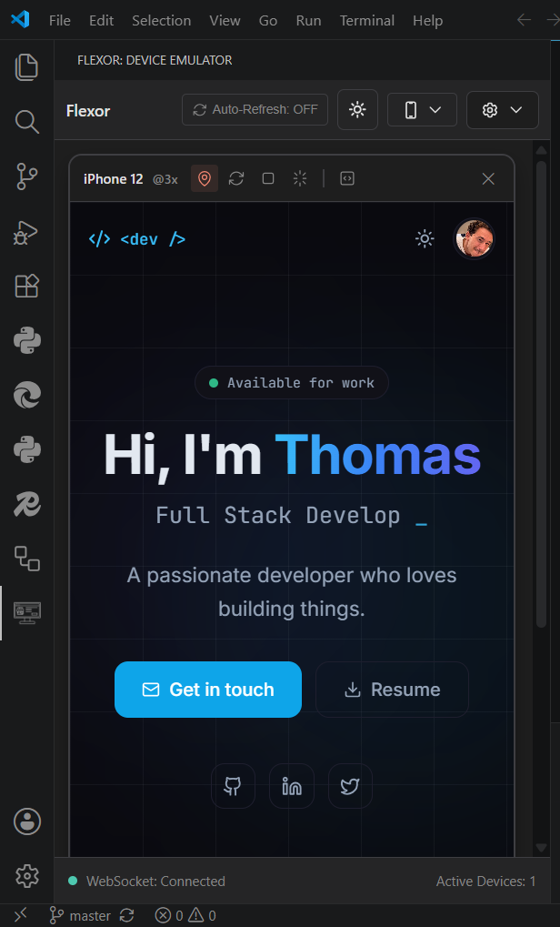Click the location pin icon on iPhone 12 bar
Viewport: 560px width, 927px height.
click(205, 178)
